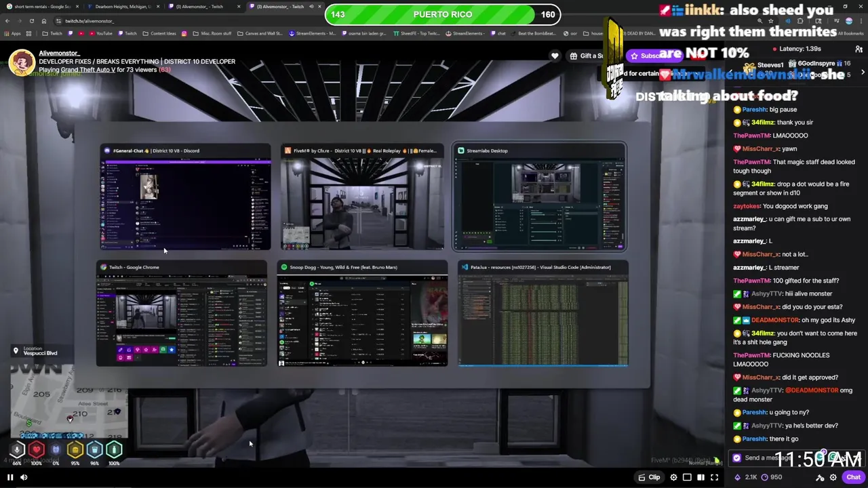
Task: Click the water glass thirst HUD icon
Action: (94, 449)
